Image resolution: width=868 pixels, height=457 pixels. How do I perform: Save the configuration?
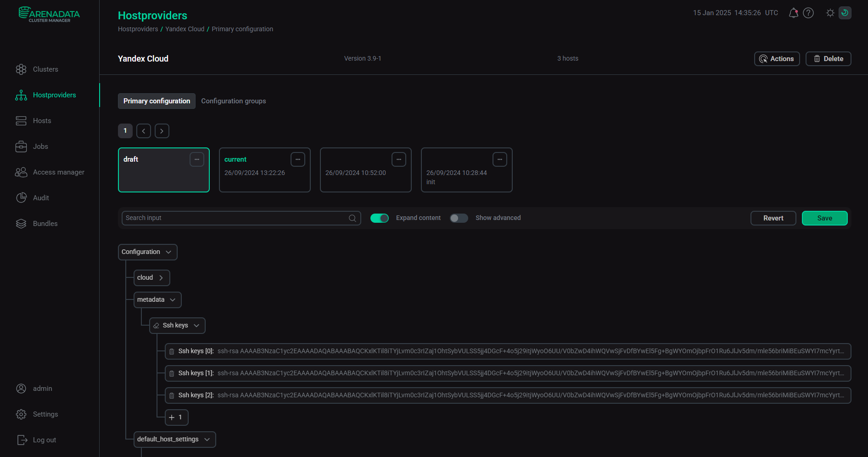(825, 218)
